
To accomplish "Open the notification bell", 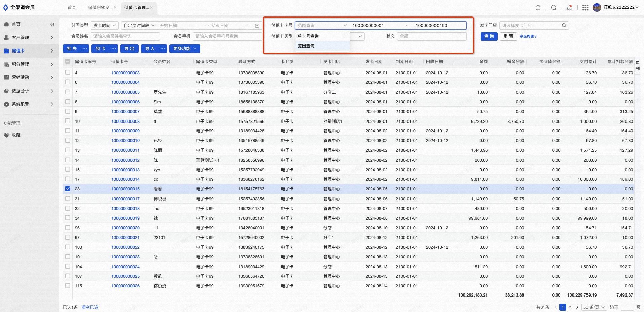I will [x=569, y=8].
